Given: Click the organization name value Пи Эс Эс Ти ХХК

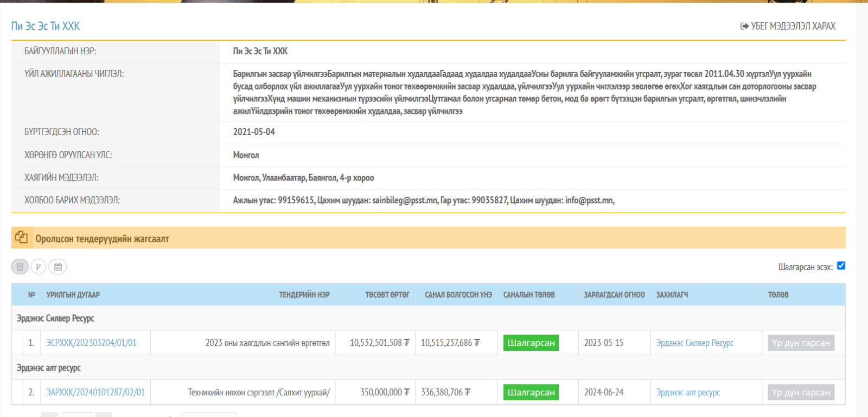Looking at the screenshot, I should pyautogui.click(x=260, y=51).
